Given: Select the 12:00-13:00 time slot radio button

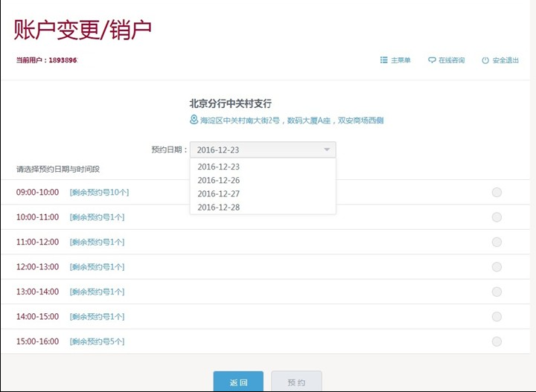Looking at the screenshot, I should 497,266.
